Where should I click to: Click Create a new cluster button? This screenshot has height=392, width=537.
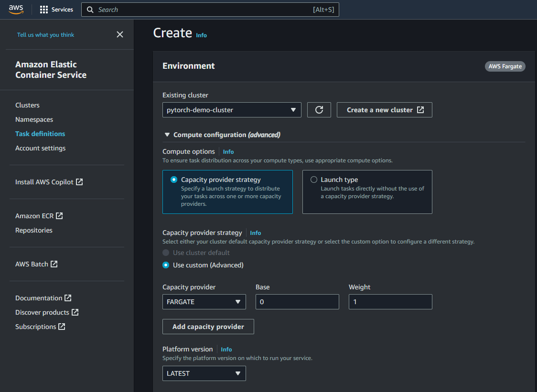pos(384,110)
